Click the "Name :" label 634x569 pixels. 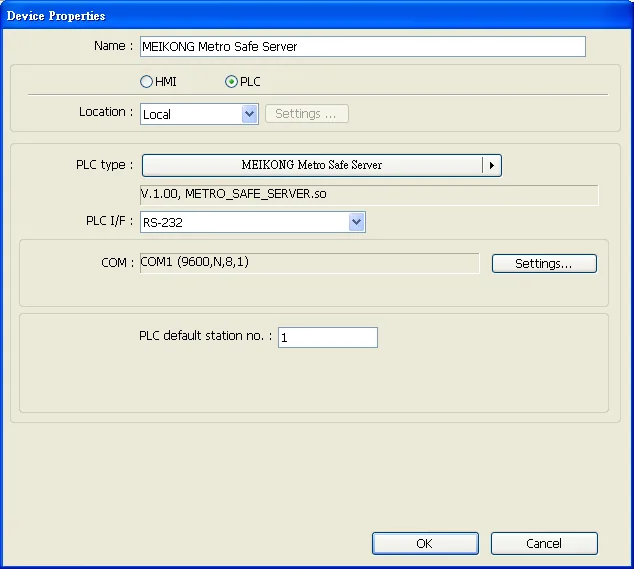click(113, 46)
